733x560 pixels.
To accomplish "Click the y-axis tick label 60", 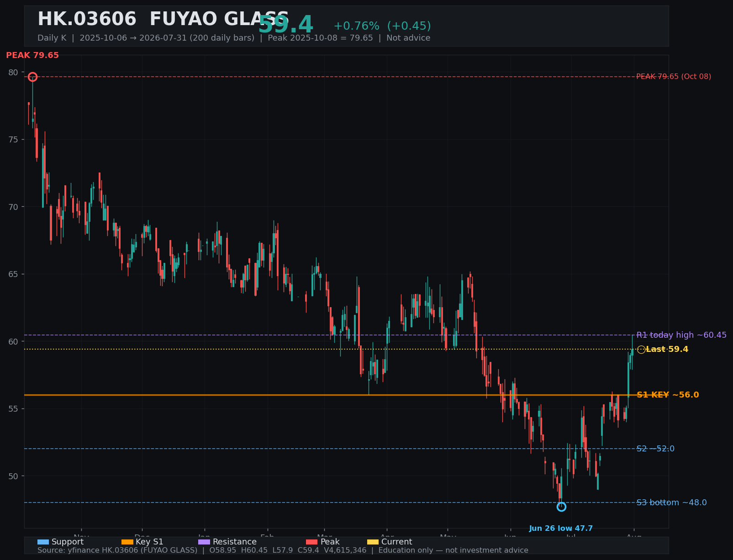I will [13, 341].
